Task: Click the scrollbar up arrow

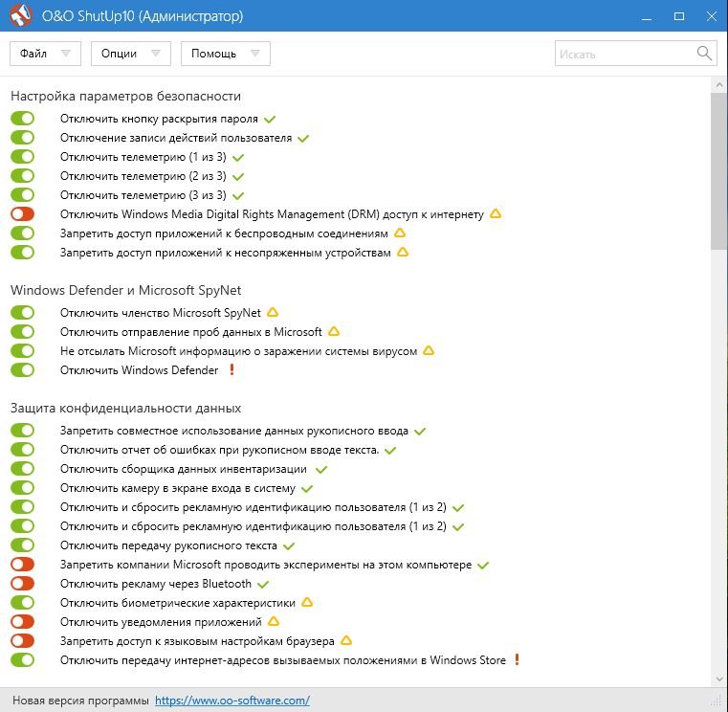Action: click(719, 85)
